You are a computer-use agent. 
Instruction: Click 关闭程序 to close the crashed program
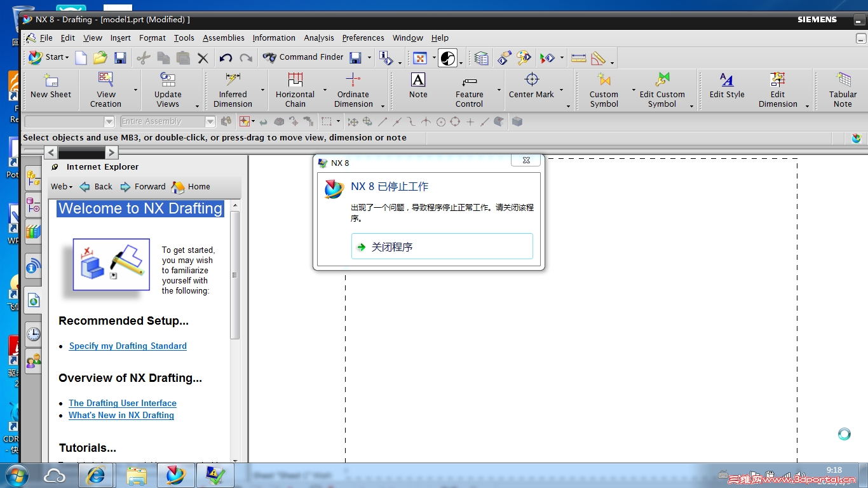[x=442, y=247]
